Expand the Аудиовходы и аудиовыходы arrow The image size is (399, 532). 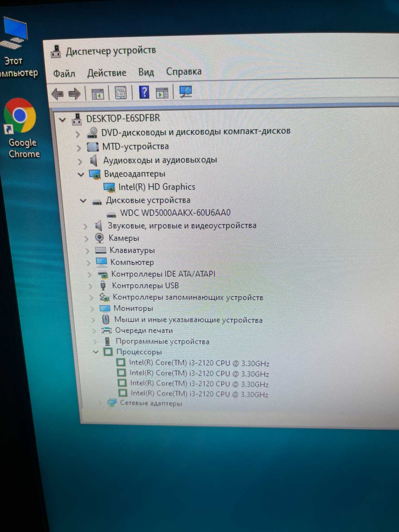coord(80,161)
